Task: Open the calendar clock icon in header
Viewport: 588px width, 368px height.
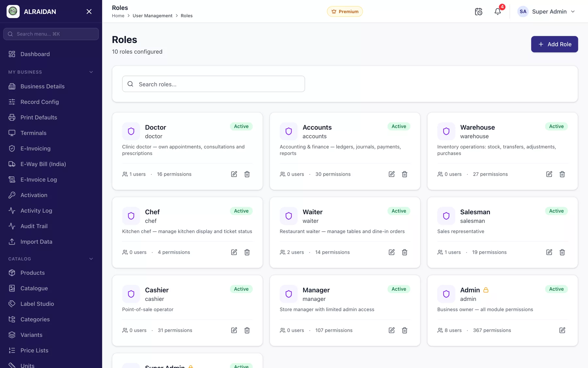Action: pos(479,11)
